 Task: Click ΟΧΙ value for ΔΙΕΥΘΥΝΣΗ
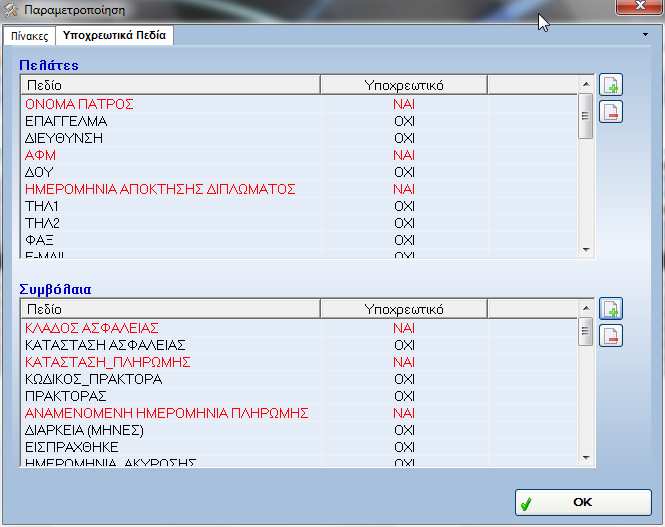coord(404,138)
